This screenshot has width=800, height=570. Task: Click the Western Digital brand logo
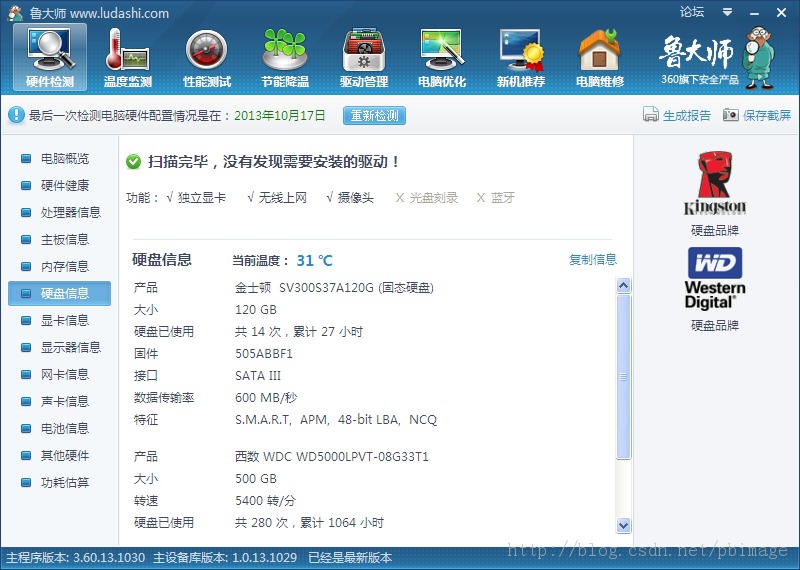(x=715, y=279)
